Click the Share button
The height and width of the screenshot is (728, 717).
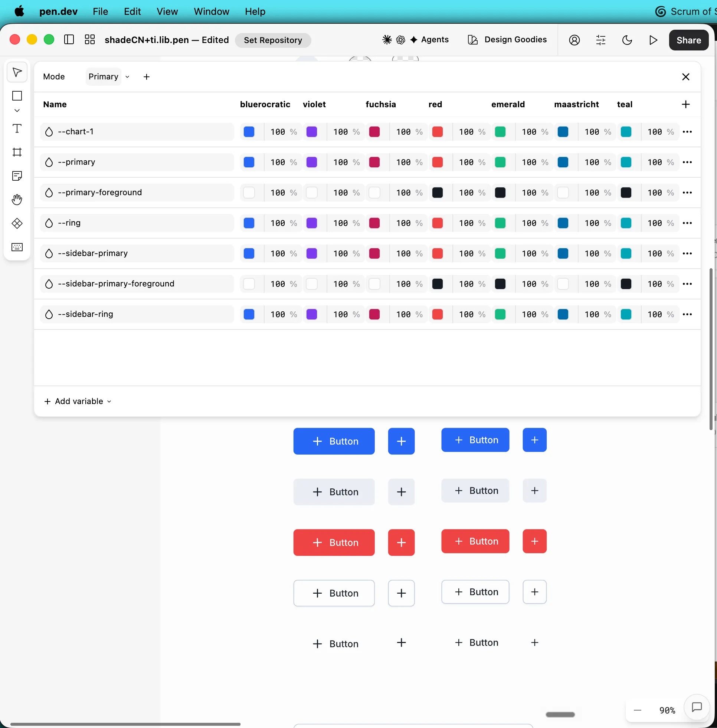coord(689,40)
